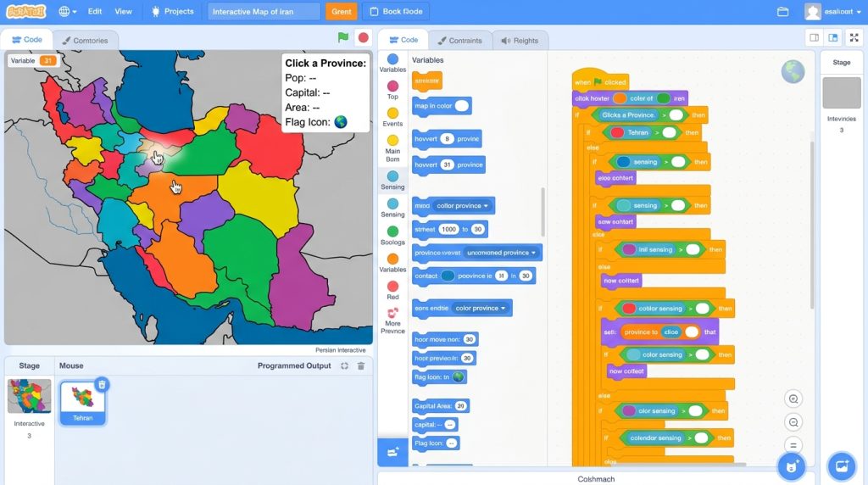
Task: Click the green flag to run project
Action: 343,37
